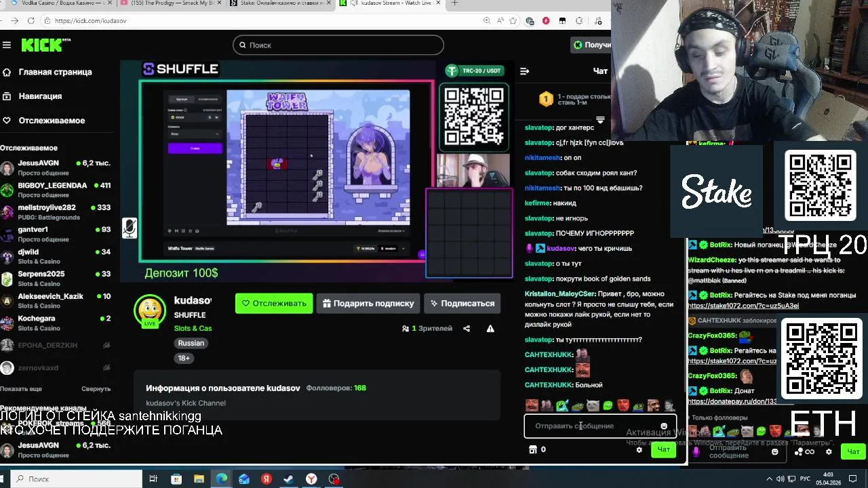Image resolution: width=868 pixels, height=488 pixels.
Task: Open gantver1 channel
Action: click(56, 235)
